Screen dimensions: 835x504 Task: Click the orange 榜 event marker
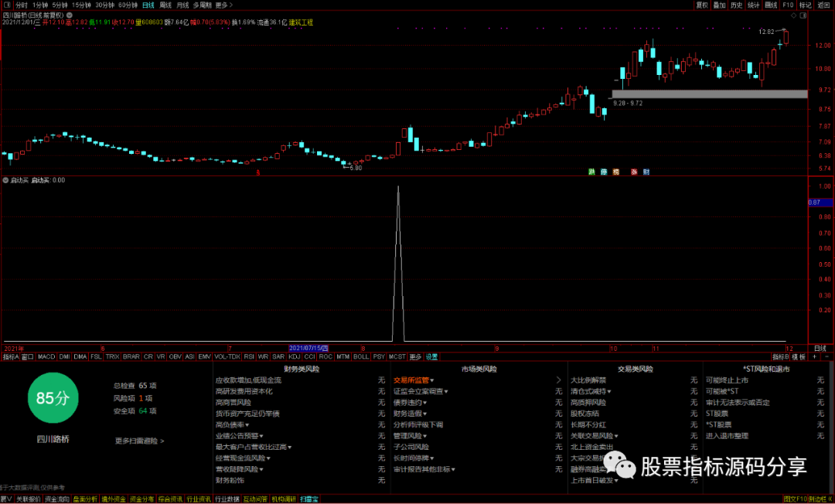[616, 172]
